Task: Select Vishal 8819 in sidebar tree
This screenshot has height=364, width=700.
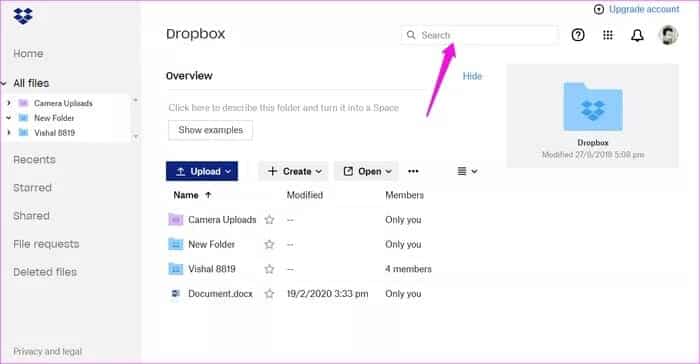Action: (x=54, y=133)
